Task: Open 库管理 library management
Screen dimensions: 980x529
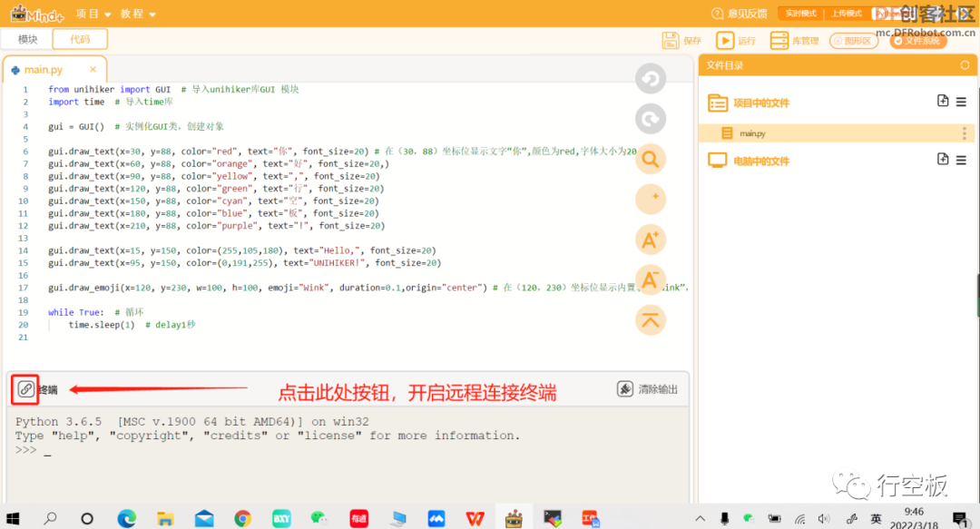Action: point(794,41)
